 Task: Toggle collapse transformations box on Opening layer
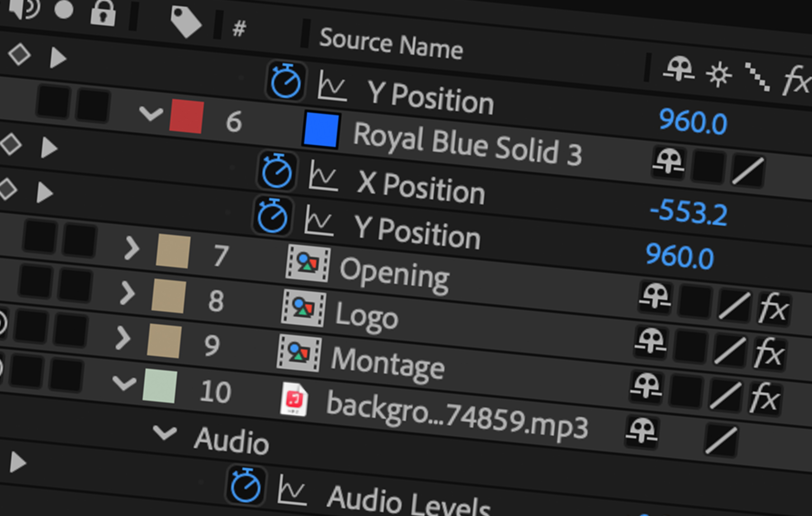click(695, 301)
